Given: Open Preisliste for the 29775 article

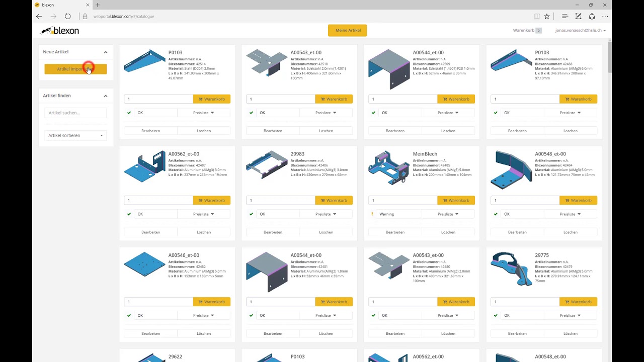Looking at the screenshot, I should point(571,316).
